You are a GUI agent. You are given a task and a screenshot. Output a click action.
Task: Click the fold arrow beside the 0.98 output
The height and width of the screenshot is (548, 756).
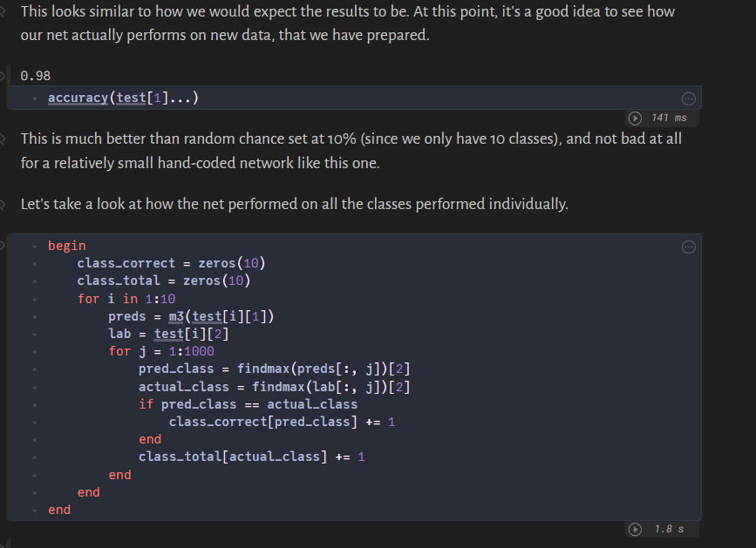(3, 75)
